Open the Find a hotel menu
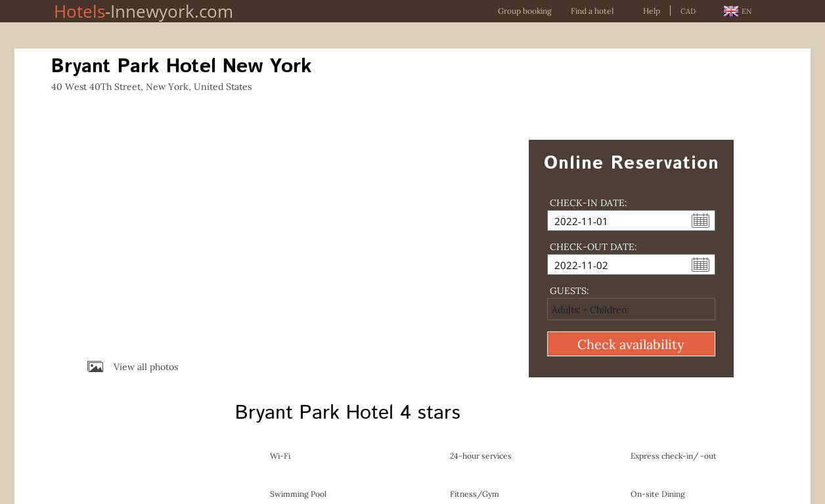The height and width of the screenshot is (504, 825). click(592, 11)
